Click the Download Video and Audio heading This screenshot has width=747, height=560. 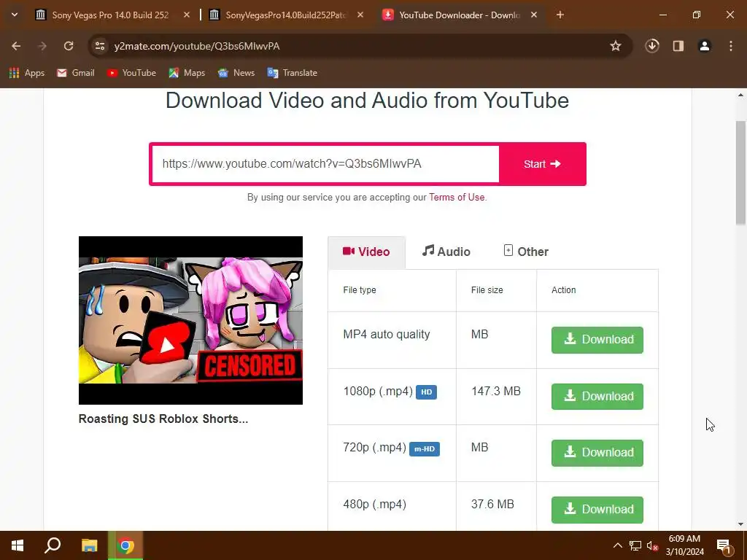(368, 101)
